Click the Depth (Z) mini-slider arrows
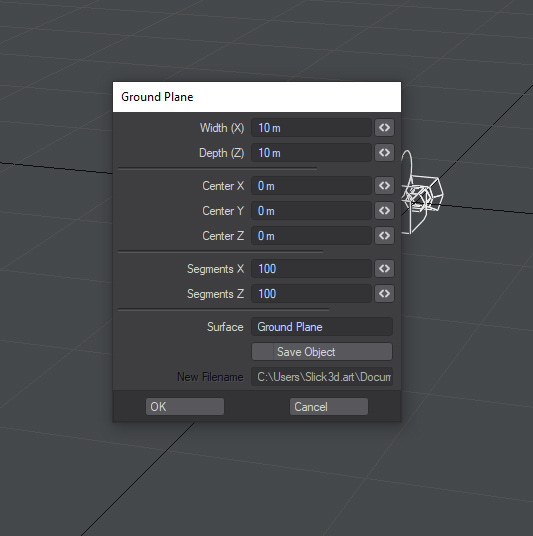This screenshot has width=533, height=536. point(384,152)
